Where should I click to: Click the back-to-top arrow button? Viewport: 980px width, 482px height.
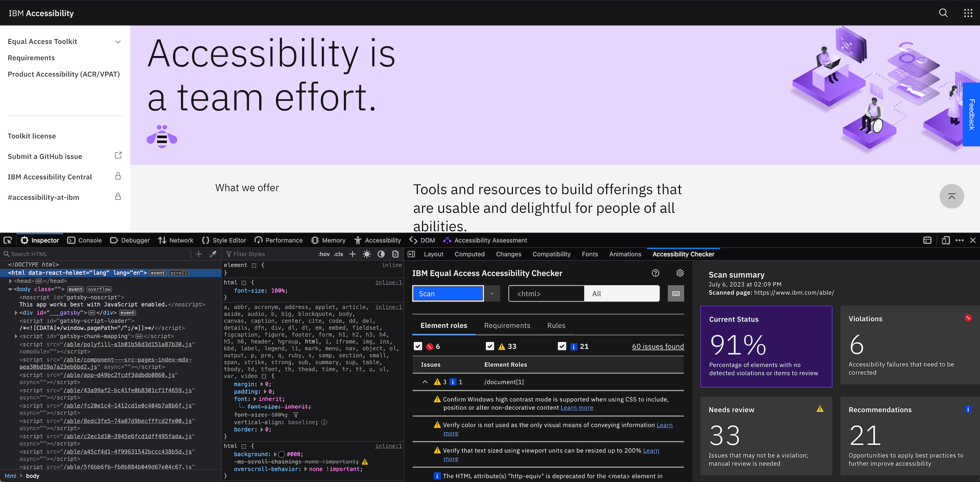(952, 196)
